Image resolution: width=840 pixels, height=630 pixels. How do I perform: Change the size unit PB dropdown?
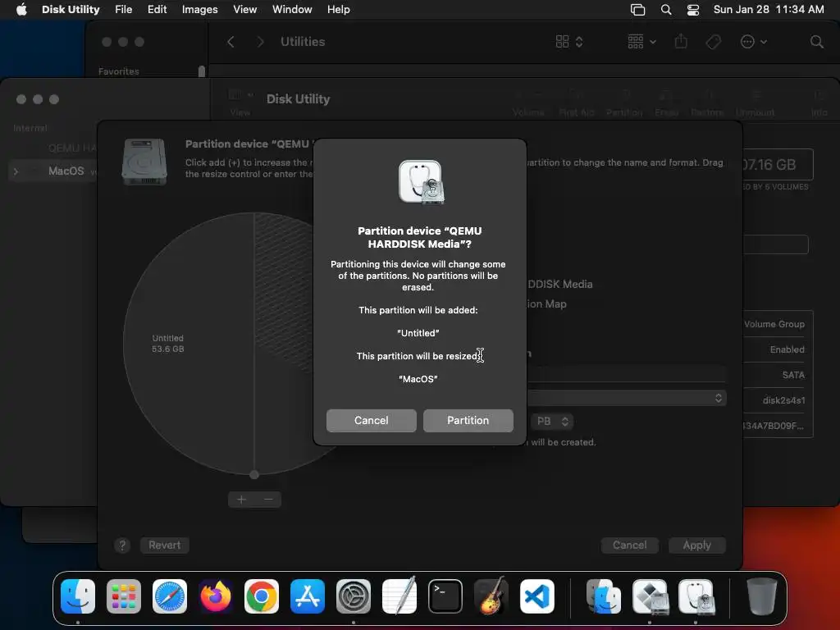tap(552, 421)
